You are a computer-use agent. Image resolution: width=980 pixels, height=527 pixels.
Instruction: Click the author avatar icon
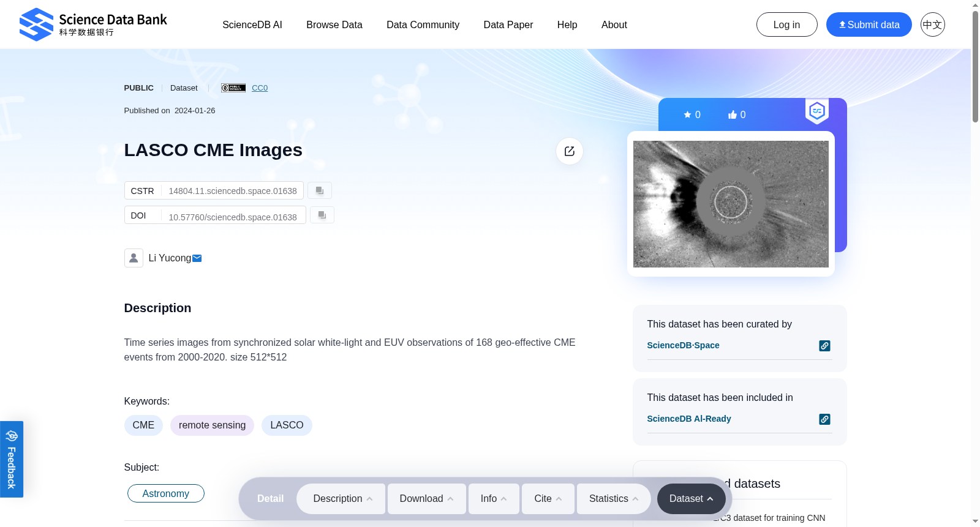coord(134,258)
